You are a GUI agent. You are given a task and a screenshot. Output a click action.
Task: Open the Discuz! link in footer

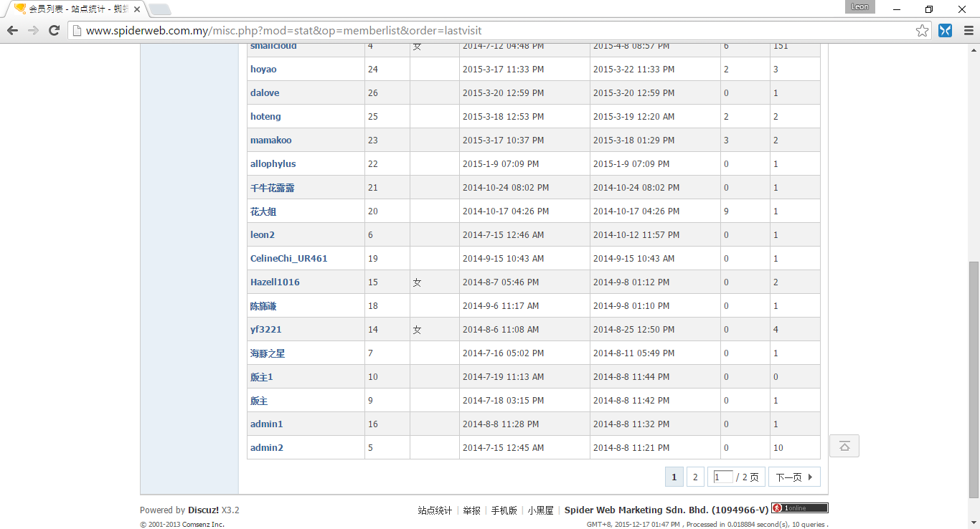[x=204, y=510]
